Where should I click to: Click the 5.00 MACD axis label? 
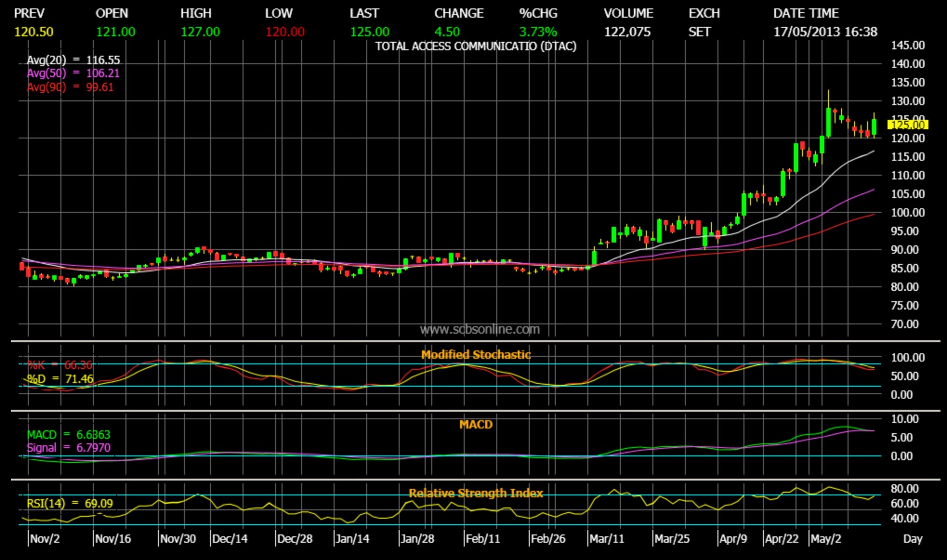tap(902, 437)
